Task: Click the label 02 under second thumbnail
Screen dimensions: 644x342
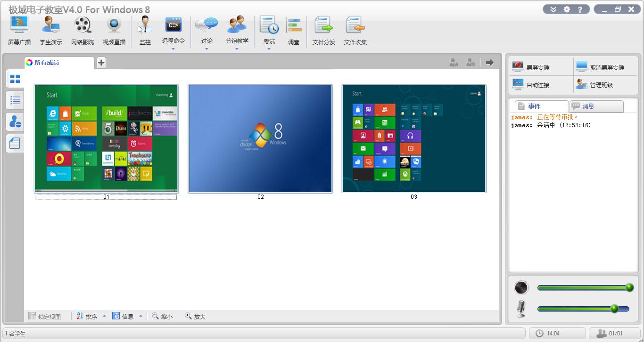Action: tap(261, 197)
